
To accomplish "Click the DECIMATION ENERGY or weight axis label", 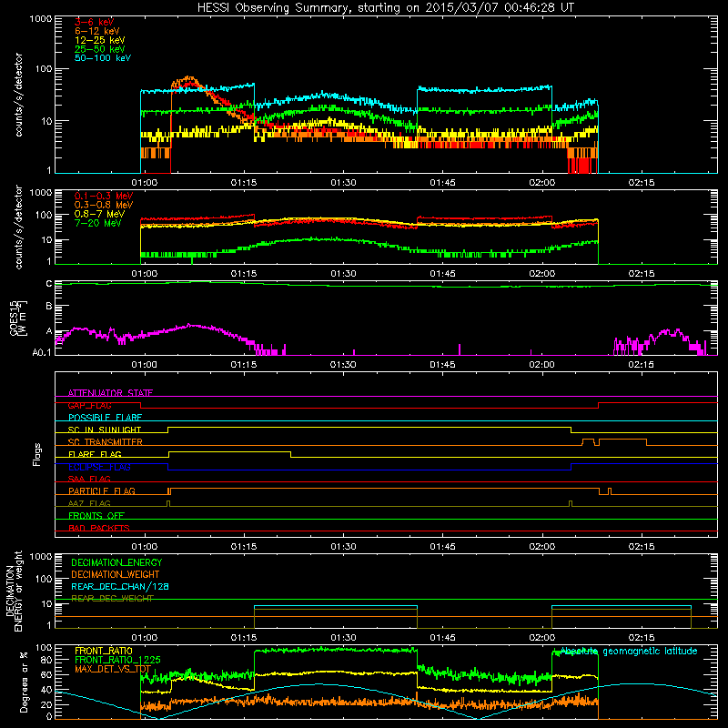I will click(x=14, y=591).
